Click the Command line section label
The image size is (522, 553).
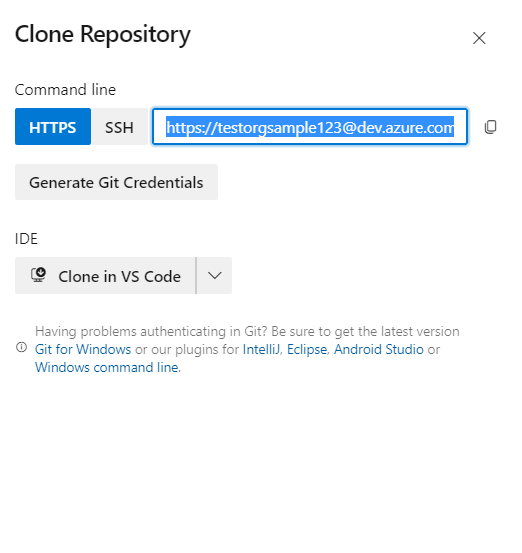click(65, 90)
